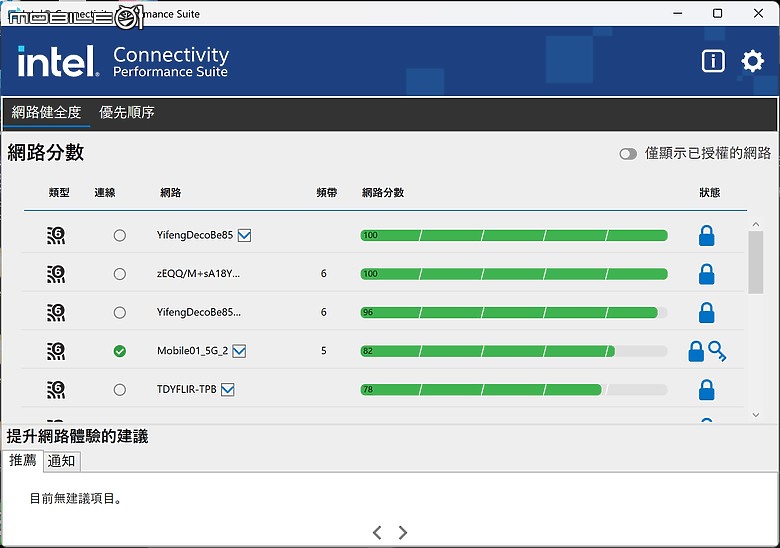Go to next recommendation with right chevron
This screenshot has width=780, height=548.
coord(403,533)
